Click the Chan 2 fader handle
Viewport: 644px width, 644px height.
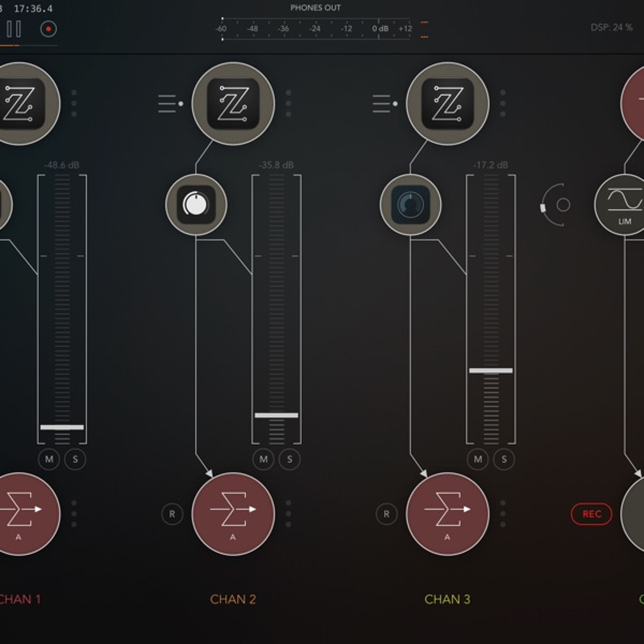(x=276, y=415)
